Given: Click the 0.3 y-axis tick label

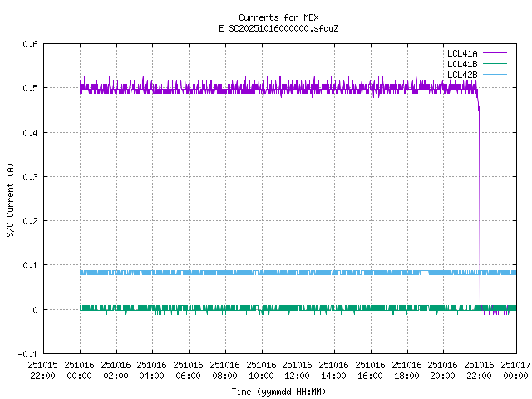Looking at the screenshot, I should (x=28, y=177).
